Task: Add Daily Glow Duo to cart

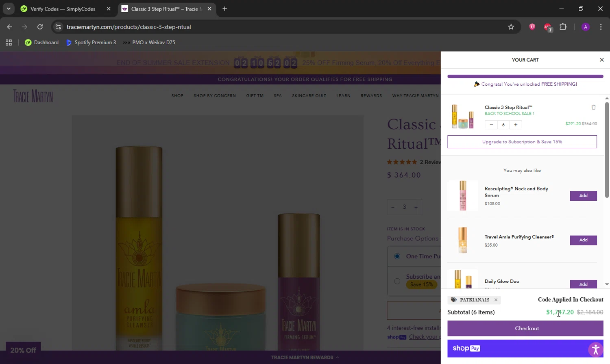Action: point(583,284)
